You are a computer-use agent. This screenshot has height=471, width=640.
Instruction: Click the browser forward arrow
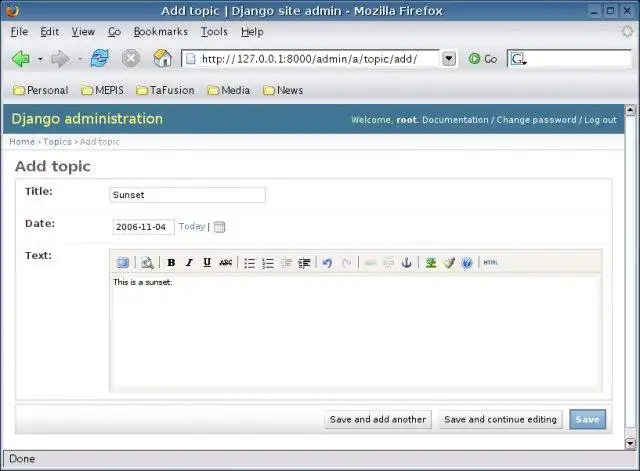click(x=60, y=59)
